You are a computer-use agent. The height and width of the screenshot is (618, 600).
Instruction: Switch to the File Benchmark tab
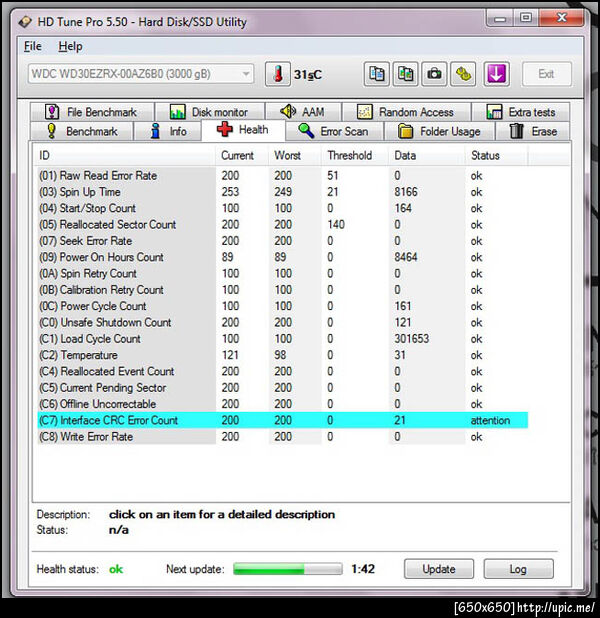coord(92,112)
